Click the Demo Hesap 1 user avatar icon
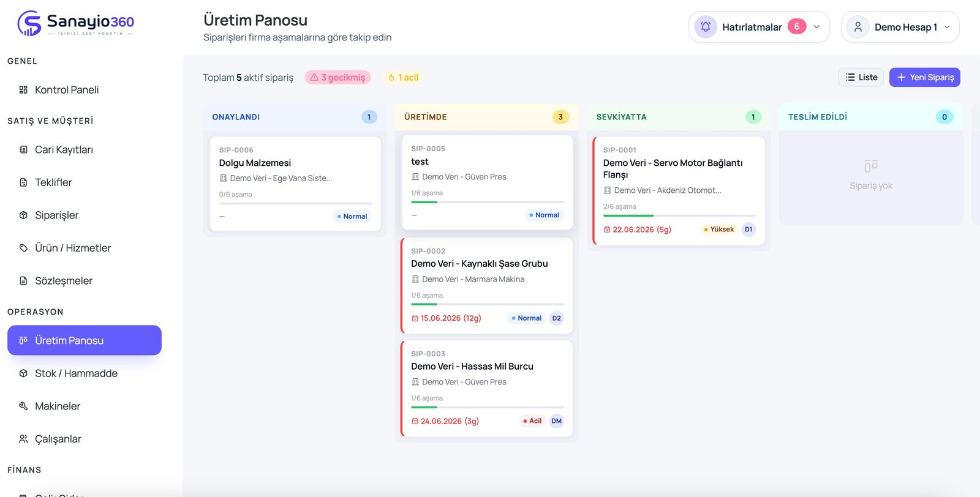The image size is (980, 497). [858, 27]
